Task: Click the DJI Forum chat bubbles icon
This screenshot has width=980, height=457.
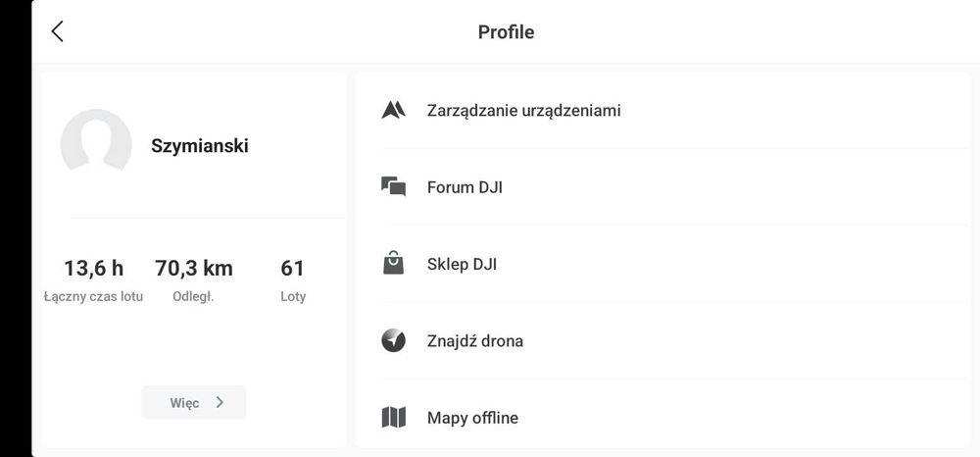Action: (x=393, y=186)
